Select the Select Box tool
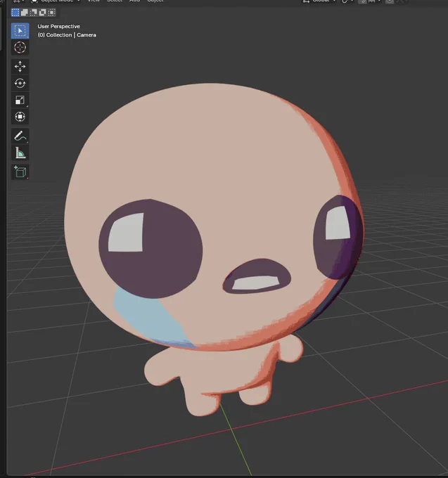 20,31
